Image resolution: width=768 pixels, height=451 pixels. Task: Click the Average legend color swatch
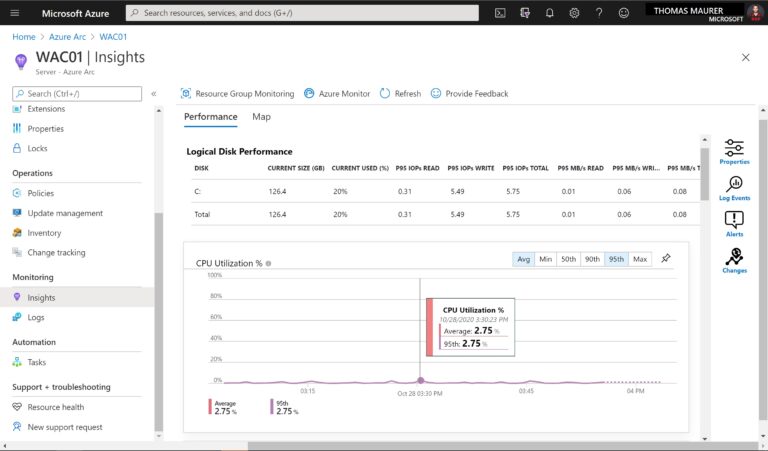pyautogui.click(x=210, y=407)
